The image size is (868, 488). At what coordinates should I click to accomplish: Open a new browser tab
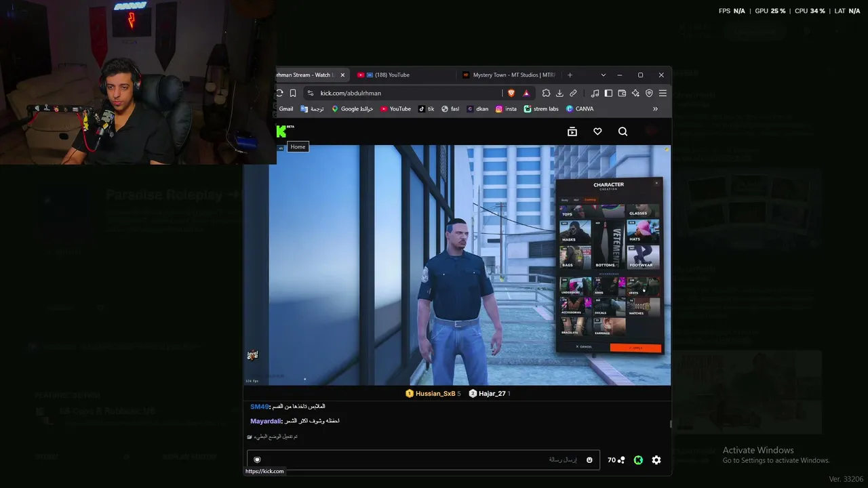570,75
